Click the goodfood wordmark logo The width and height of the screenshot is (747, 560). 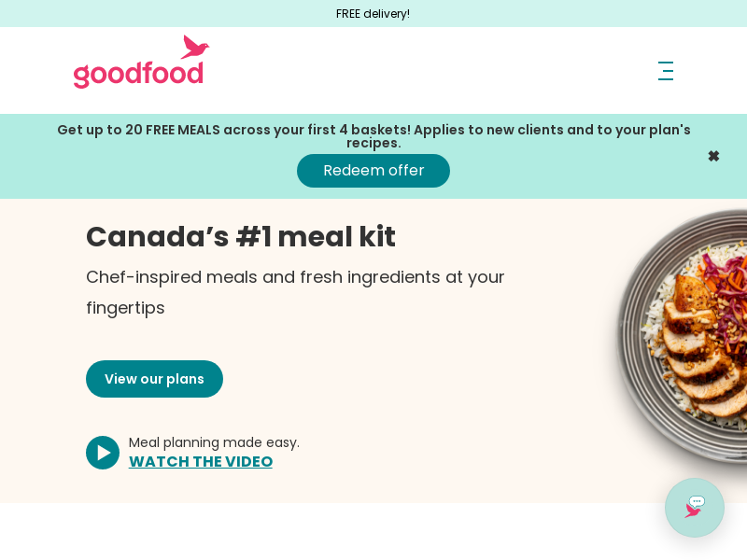click(x=138, y=74)
